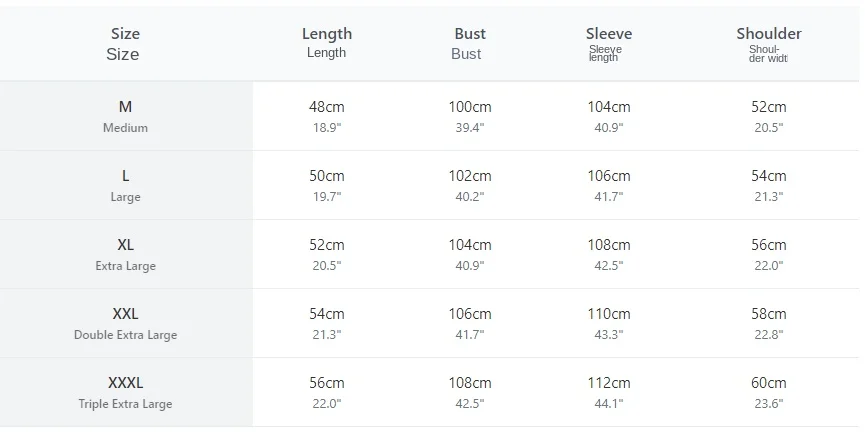
Task: Click the 50cm length cell for Large
Action: pyautogui.click(x=327, y=185)
